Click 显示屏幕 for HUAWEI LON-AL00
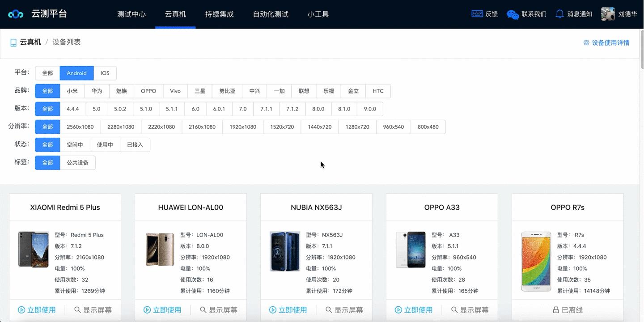The width and height of the screenshot is (644, 322). pyautogui.click(x=218, y=310)
